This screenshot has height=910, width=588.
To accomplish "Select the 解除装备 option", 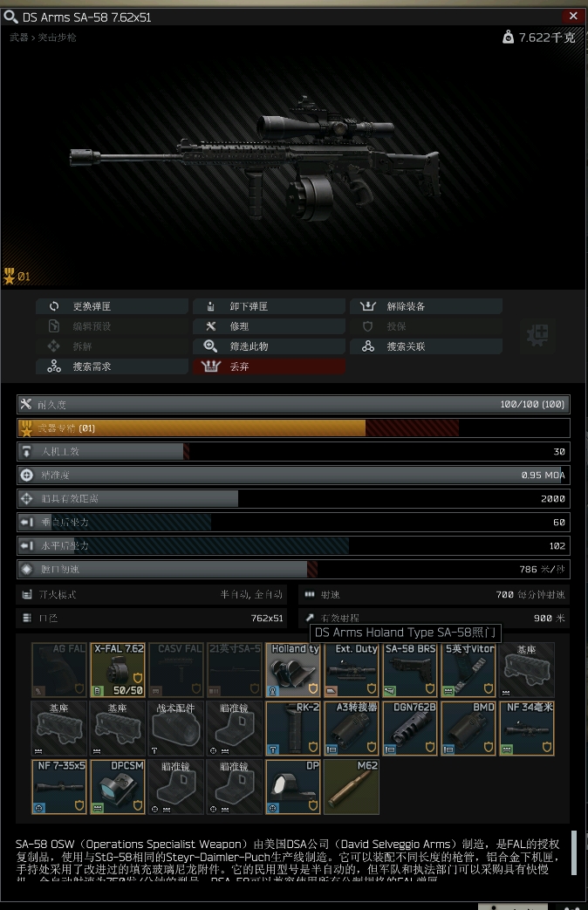I will 426,306.
